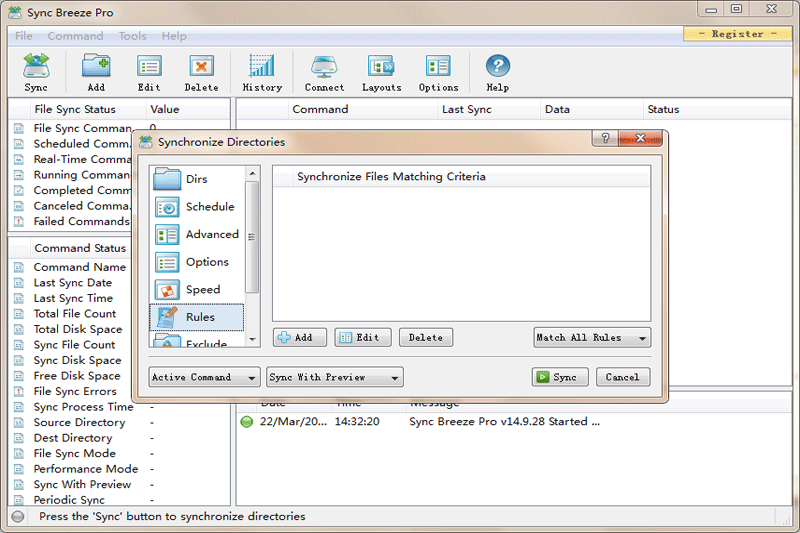800x533 pixels.
Task: Click the Edit toolbar icon
Action: pyautogui.click(x=149, y=72)
